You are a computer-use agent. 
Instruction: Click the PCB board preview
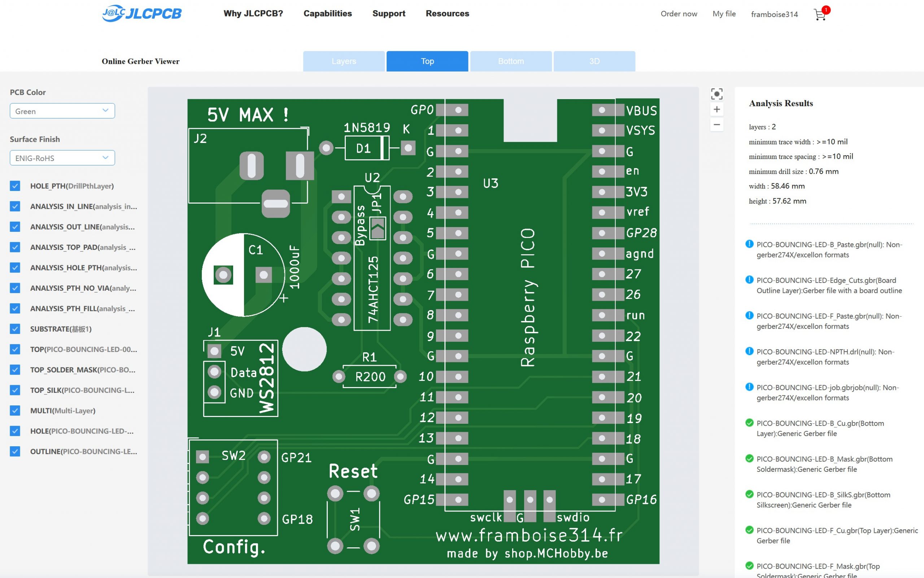point(423,331)
